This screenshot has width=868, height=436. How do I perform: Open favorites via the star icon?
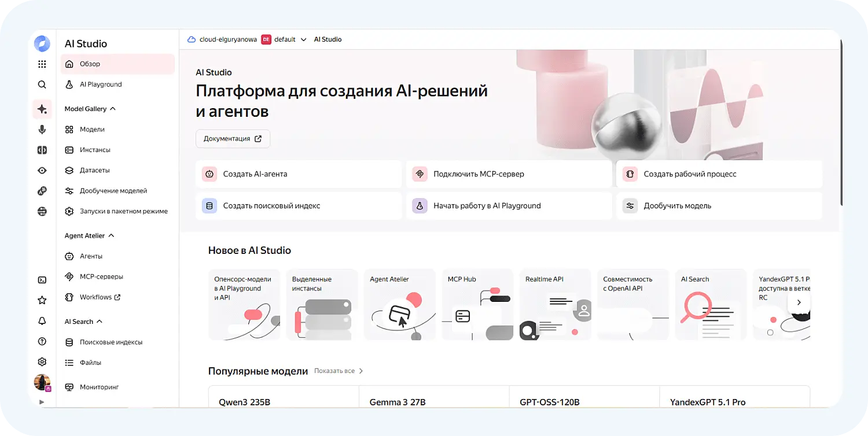[x=42, y=300]
